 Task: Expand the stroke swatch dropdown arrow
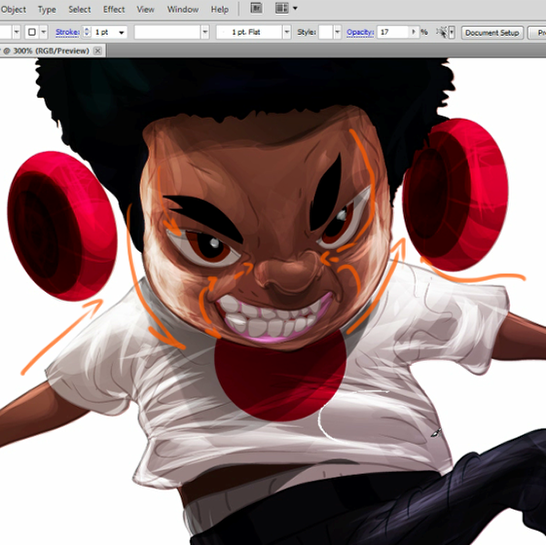click(44, 32)
